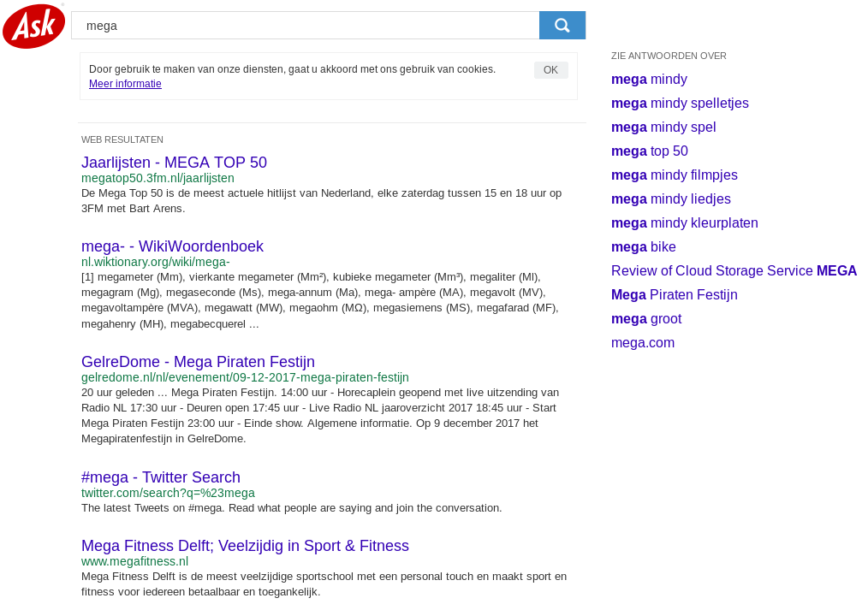The image size is (868, 610).
Task: Select 'mega mindy kleurplaten' suggestion
Action: pos(684,223)
